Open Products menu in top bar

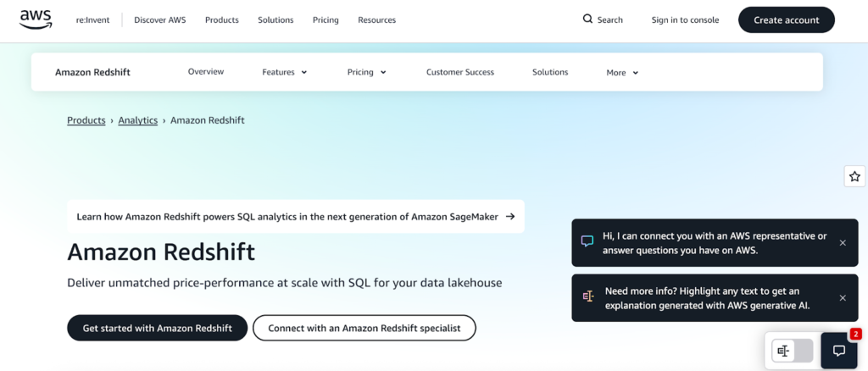coord(222,19)
